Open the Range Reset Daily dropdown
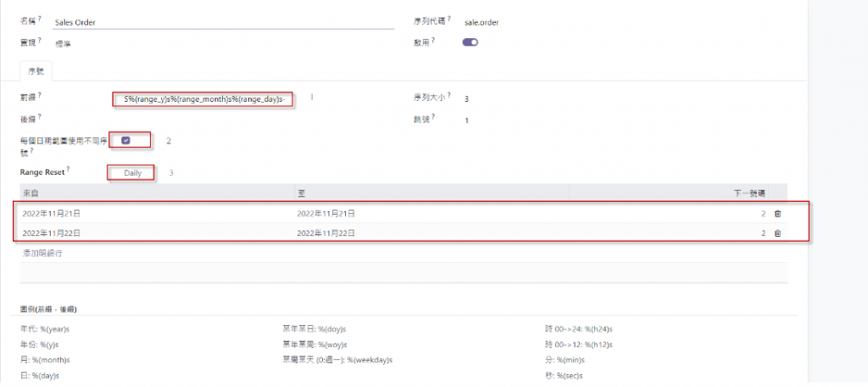The image size is (868, 387). pyautogui.click(x=131, y=173)
